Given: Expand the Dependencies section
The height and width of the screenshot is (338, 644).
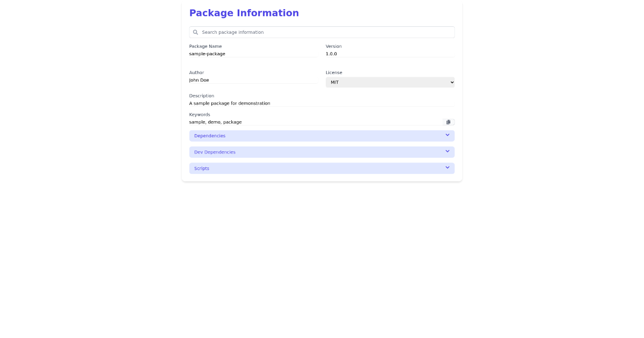Looking at the screenshot, I should (322, 136).
